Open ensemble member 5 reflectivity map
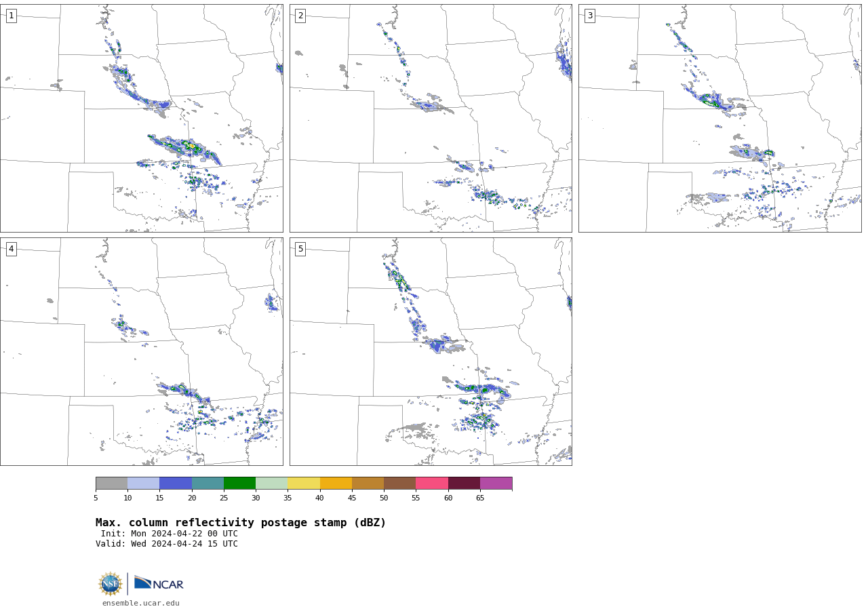 [x=431, y=351]
